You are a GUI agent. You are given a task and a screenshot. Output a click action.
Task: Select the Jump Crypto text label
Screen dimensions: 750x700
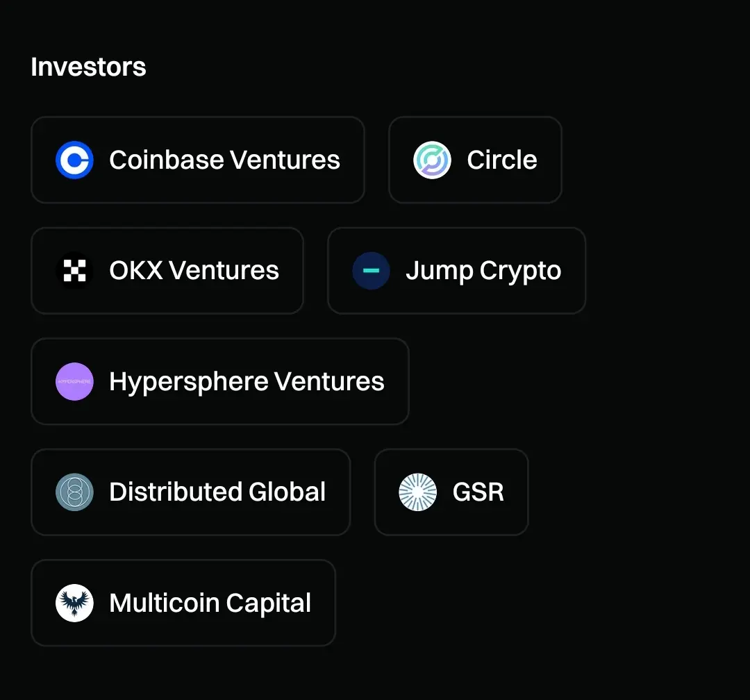(483, 272)
